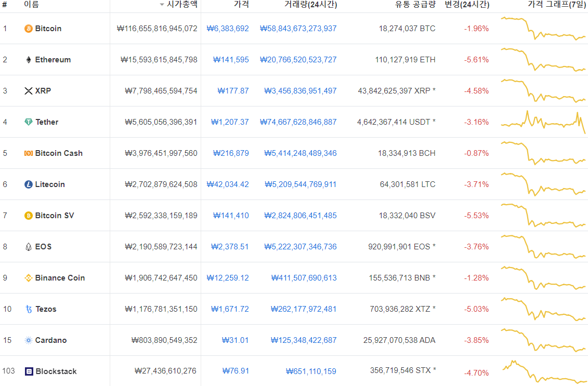The image size is (588, 386).
Task: Open the Tezos name link
Action: [46, 309]
